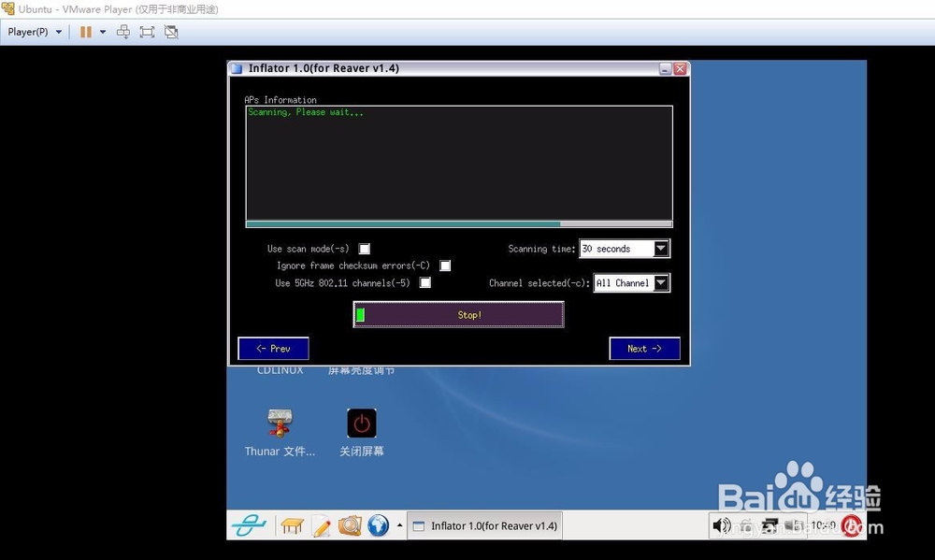Enter VMware full screen mode
935x560 pixels.
point(148,32)
